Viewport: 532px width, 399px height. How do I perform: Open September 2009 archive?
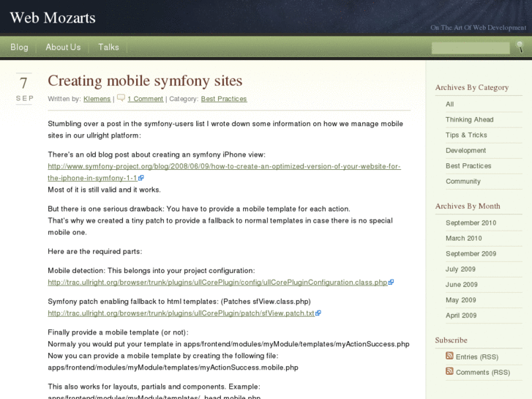click(x=471, y=253)
